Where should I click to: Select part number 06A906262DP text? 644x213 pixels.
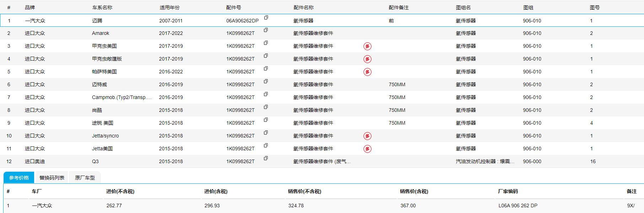pos(242,21)
